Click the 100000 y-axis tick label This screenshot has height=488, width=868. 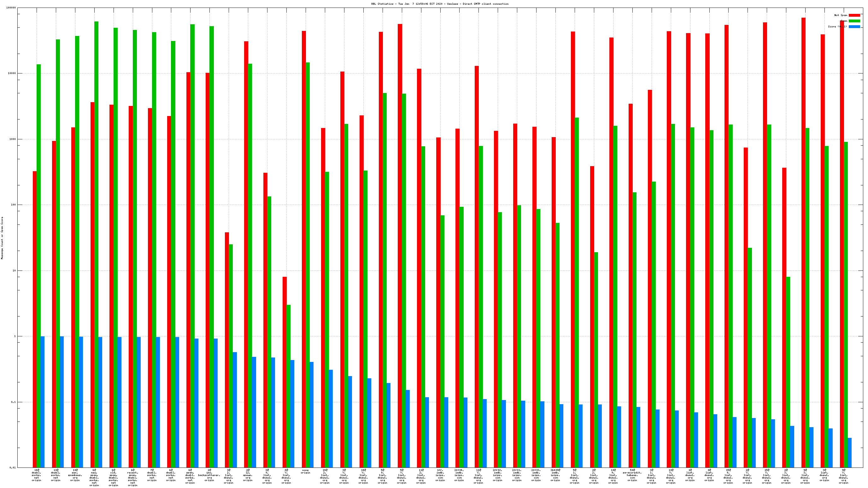pos(11,8)
